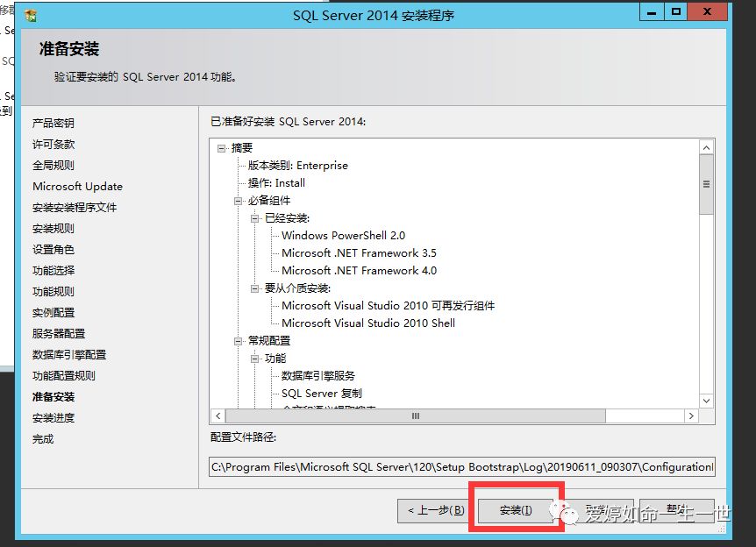Screen dimensions: 756x547
Task: Close the SQL Server 2014 setup window
Action: [707, 12]
